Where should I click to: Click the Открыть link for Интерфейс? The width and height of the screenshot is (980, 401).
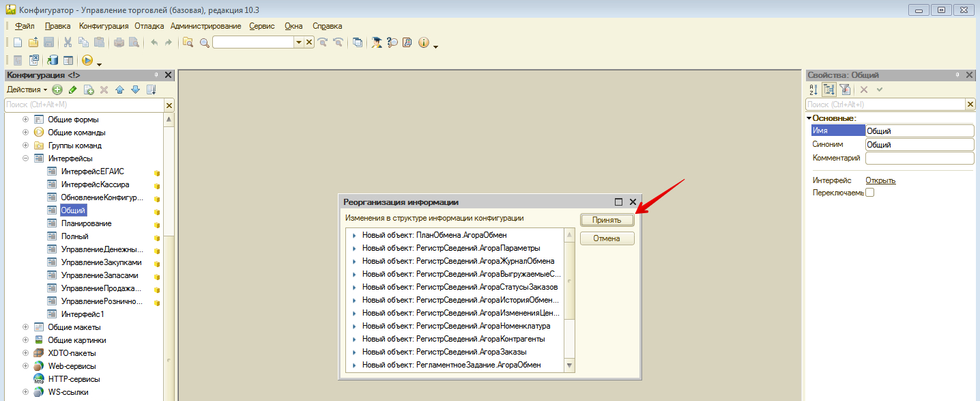pos(880,180)
